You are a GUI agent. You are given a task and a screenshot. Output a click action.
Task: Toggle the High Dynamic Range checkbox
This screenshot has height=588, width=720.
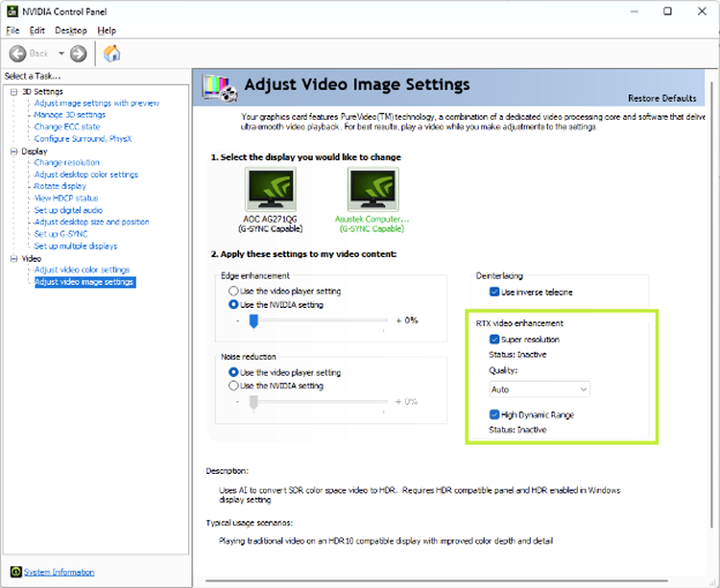pyautogui.click(x=494, y=414)
